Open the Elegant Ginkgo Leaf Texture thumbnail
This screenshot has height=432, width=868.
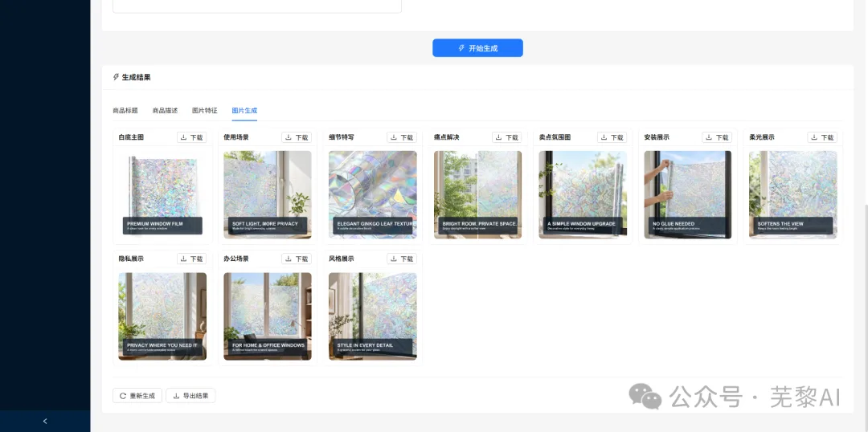click(x=373, y=194)
